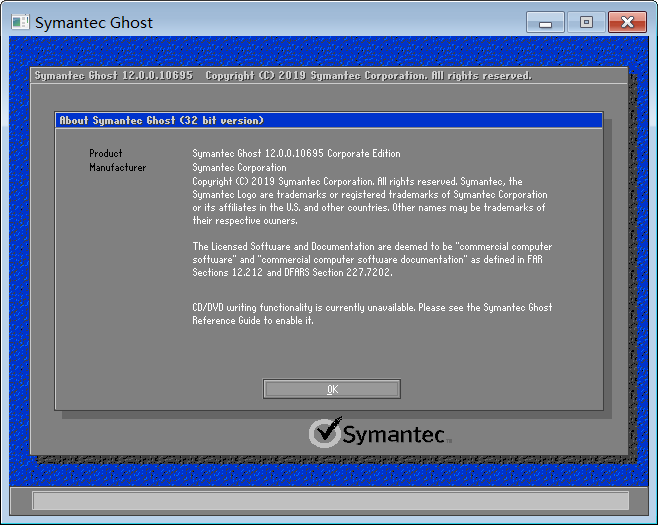Click 'Reference Guide to enable it.' line

coord(253,321)
